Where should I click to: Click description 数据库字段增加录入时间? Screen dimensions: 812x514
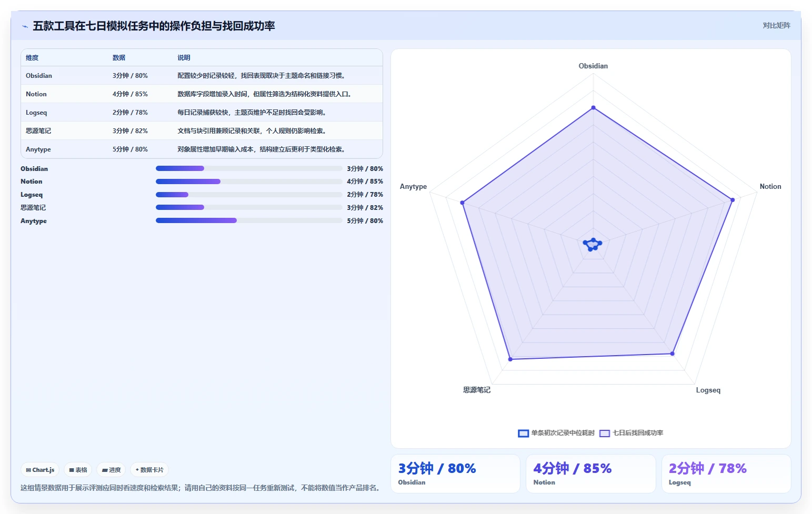coord(265,94)
